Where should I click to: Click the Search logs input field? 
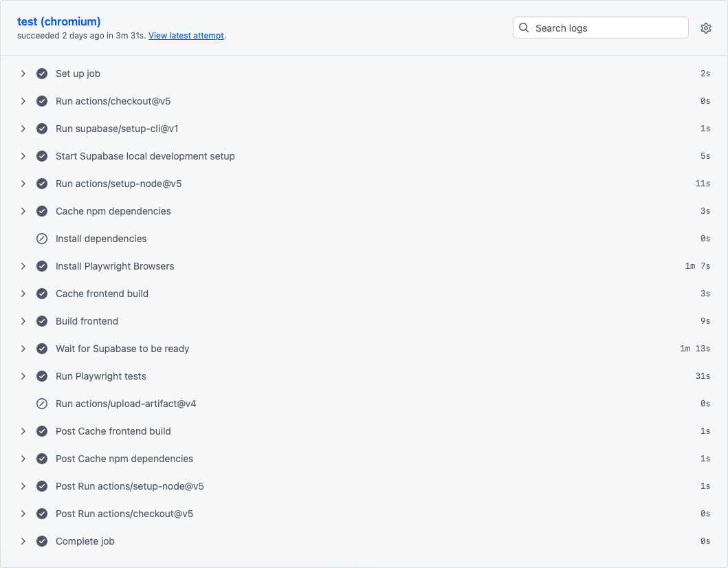(605, 28)
